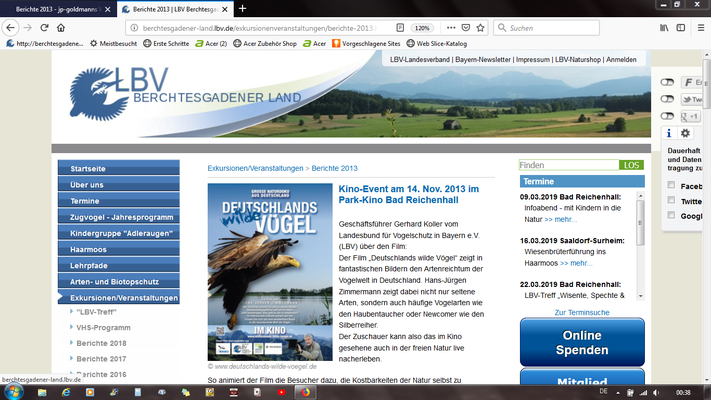
Task: Toggle reader view icon in address bar
Action: [400, 28]
